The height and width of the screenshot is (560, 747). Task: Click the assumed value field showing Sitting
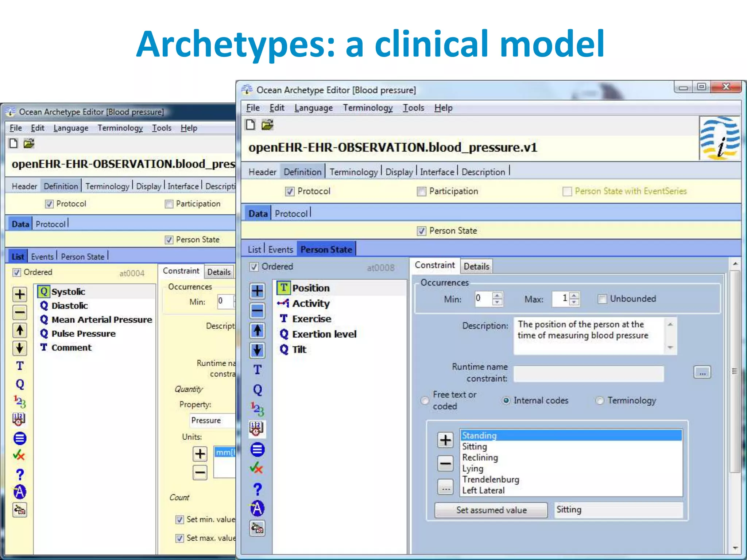click(619, 510)
